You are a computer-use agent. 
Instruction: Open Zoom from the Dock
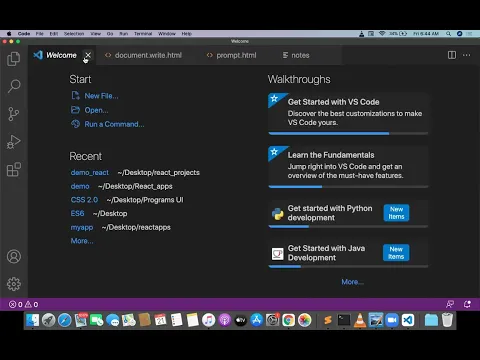392,320
